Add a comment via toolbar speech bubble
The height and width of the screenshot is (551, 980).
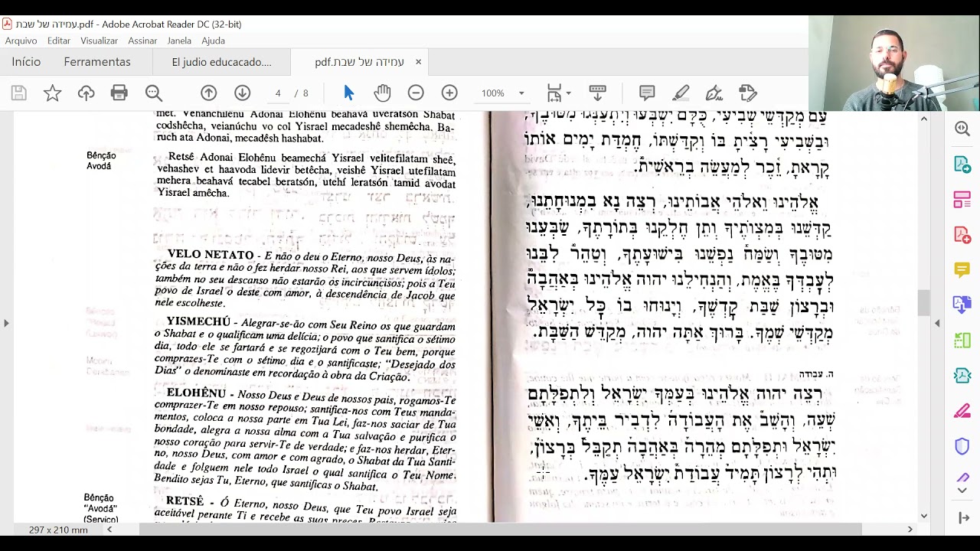(x=647, y=93)
